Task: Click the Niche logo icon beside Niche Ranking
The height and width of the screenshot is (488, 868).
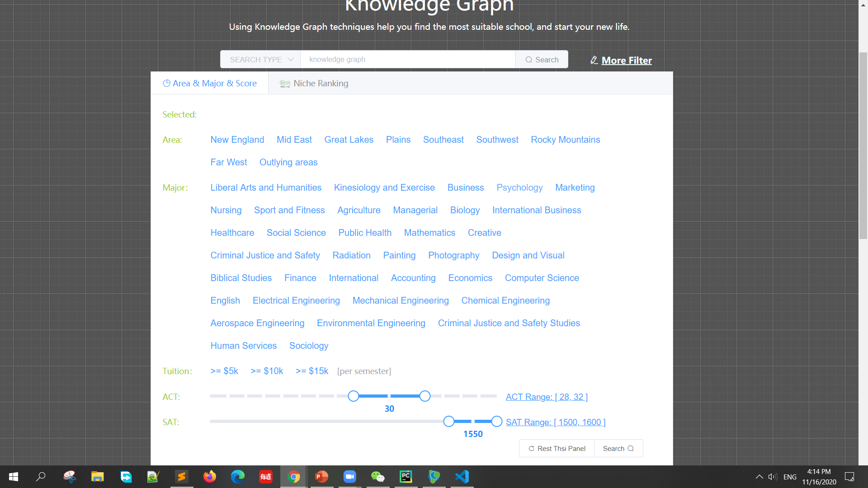Action: (x=285, y=83)
